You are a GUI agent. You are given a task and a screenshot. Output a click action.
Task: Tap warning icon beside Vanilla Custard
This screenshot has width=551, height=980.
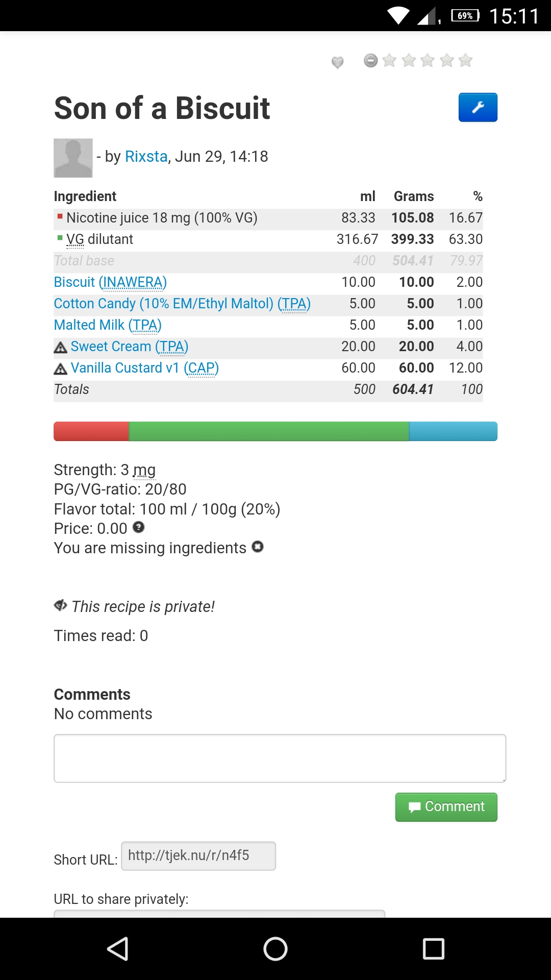(x=61, y=369)
